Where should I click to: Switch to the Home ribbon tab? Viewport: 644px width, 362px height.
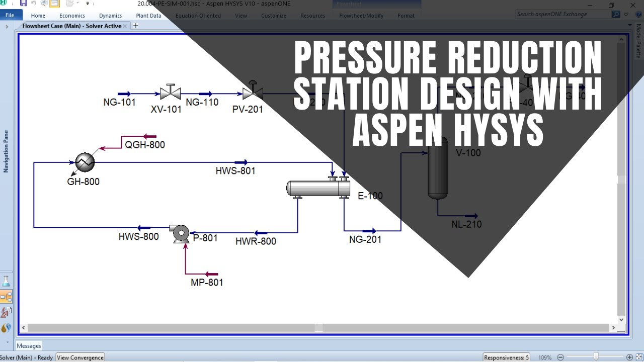click(x=38, y=16)
